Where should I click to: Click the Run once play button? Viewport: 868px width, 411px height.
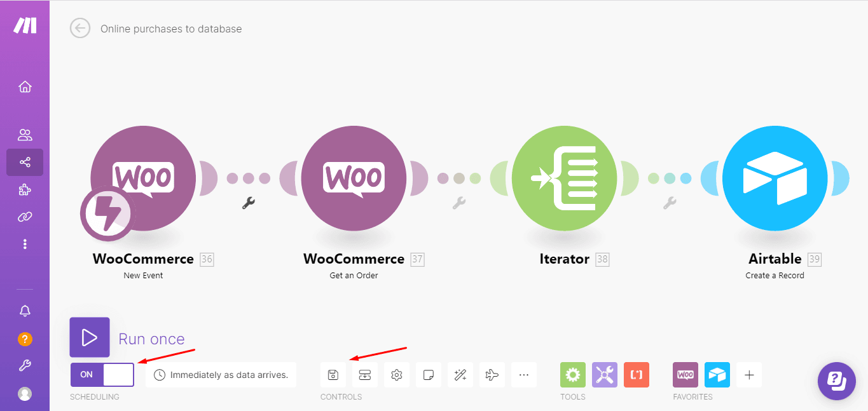click(90, 337)
